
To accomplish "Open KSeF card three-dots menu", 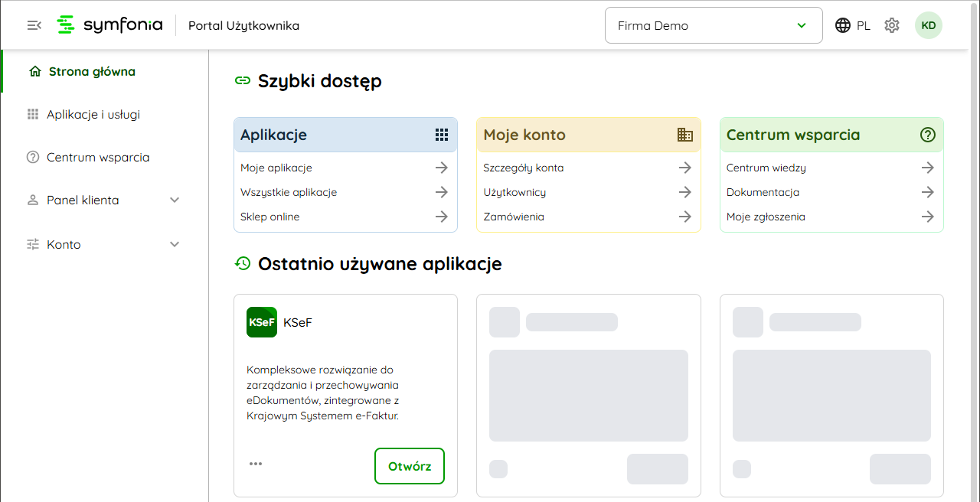I will click(x=256, y=464).
